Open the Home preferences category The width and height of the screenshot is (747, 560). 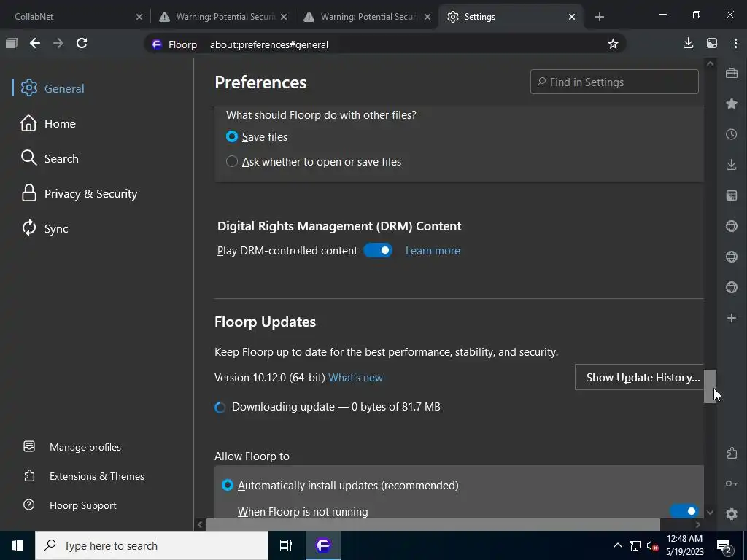[48, 123]
